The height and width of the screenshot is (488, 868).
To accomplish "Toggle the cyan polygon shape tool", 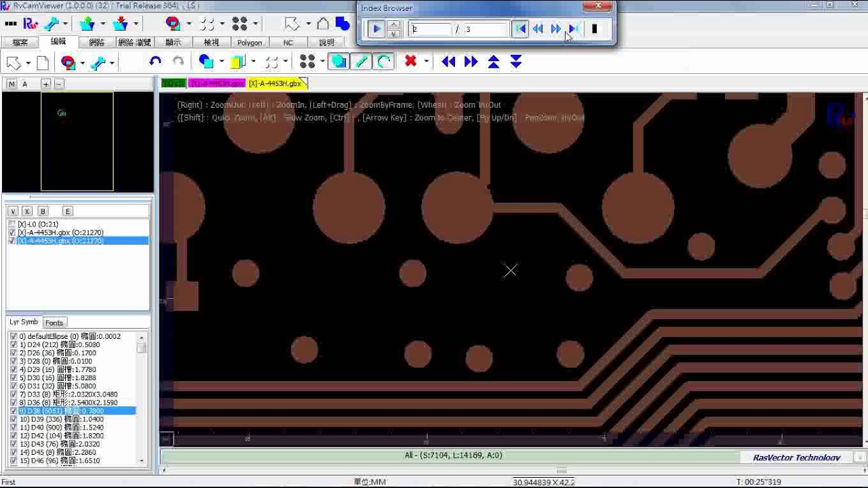I will point(339,62).
